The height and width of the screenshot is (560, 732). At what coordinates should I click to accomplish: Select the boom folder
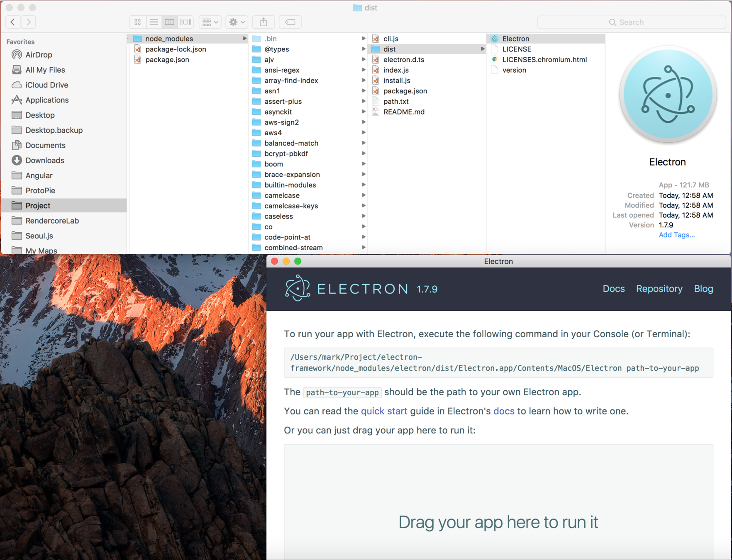(x=308, y=164)
